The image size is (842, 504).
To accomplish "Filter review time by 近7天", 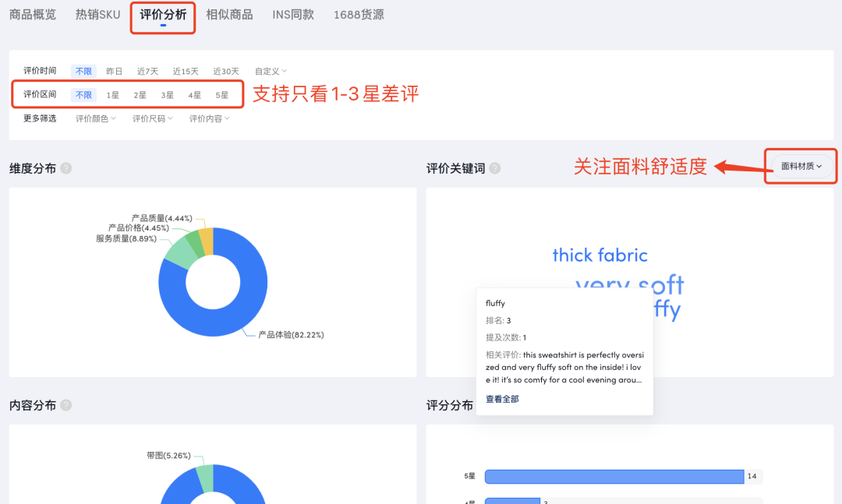I will click(x=147, y=71).
